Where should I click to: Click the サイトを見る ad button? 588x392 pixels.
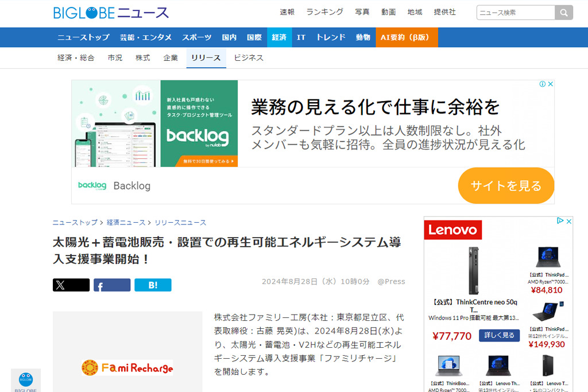506,185
